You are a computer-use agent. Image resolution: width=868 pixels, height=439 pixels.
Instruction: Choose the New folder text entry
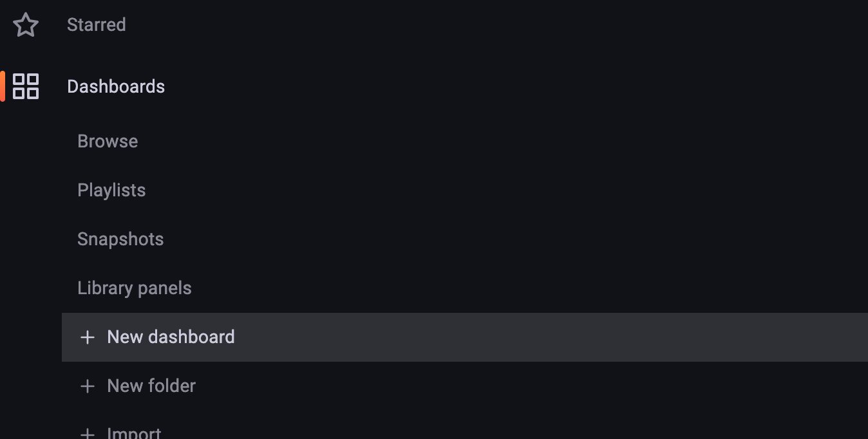(x=151, y=386)
